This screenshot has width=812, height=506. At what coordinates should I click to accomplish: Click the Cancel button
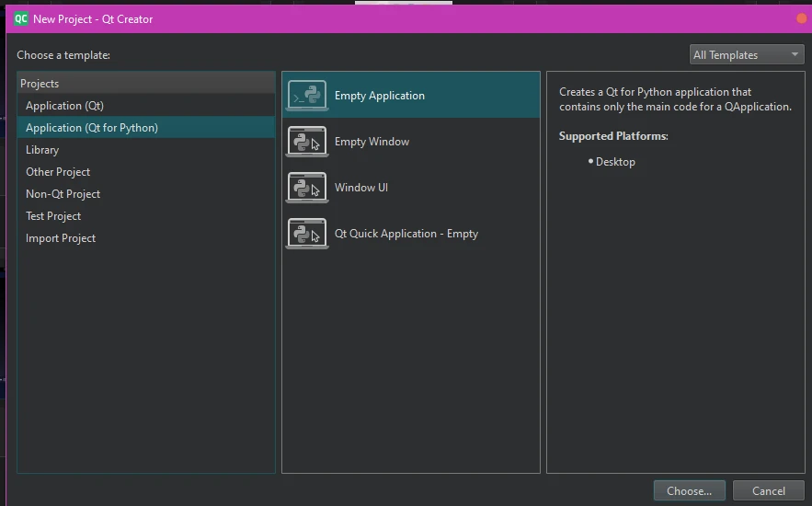point(769,490)
